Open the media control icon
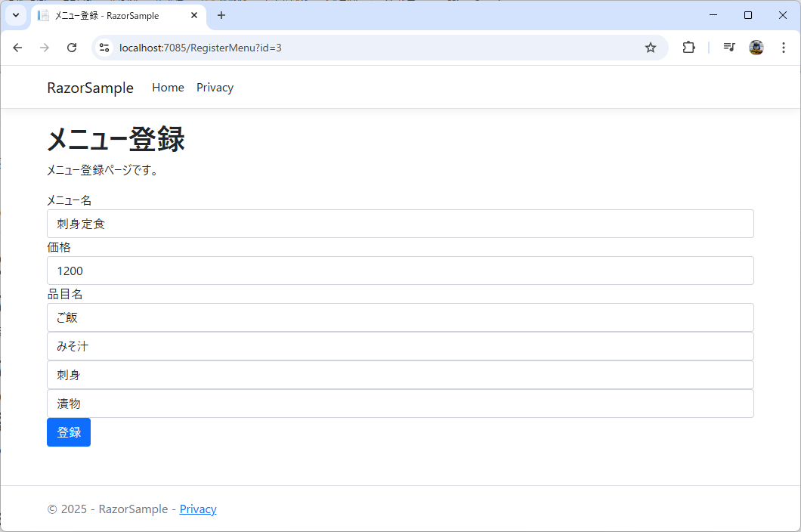 pyautogui.click(x=728, y=48)
